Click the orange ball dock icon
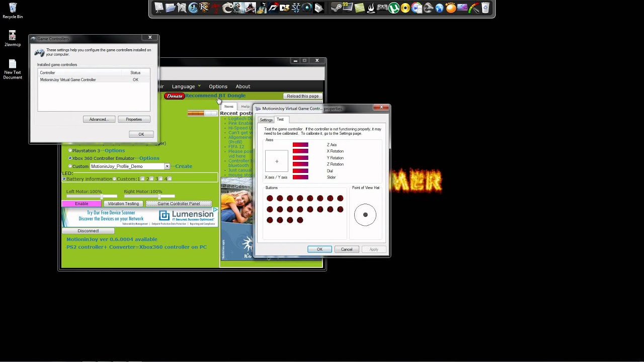 click(451, 8)
